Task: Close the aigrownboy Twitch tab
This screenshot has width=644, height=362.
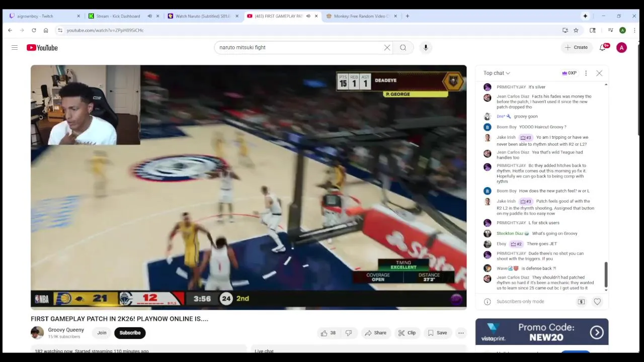Action: point(78,16)
